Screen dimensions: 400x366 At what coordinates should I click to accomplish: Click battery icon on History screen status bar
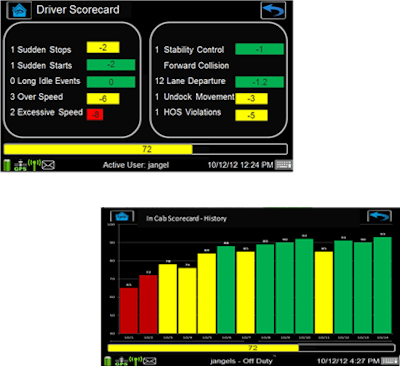pyautogui.click(x=108, y=361)
